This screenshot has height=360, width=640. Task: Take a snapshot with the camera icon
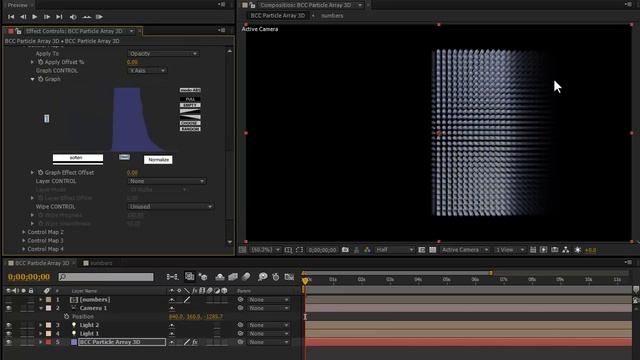pos(345,250)
